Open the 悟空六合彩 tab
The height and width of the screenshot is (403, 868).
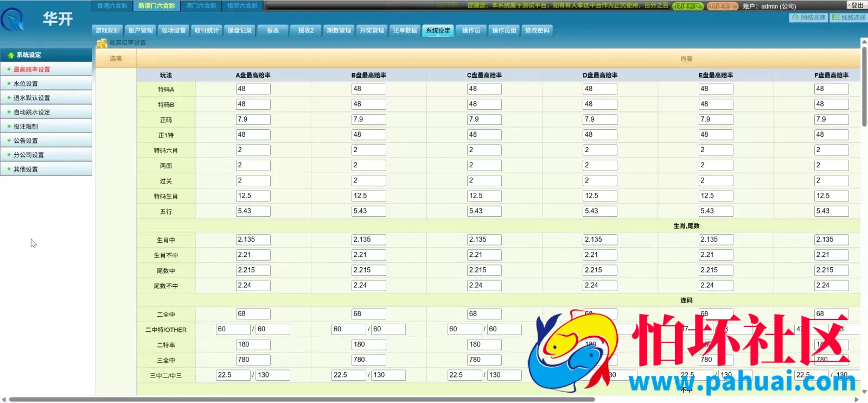[x=242, y=6]
